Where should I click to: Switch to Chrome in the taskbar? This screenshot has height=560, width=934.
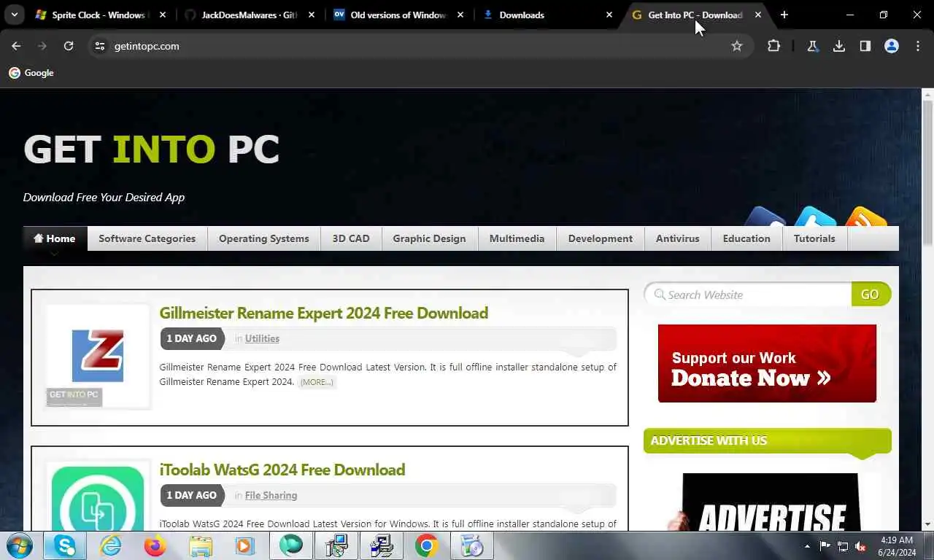tap(426, 545)
